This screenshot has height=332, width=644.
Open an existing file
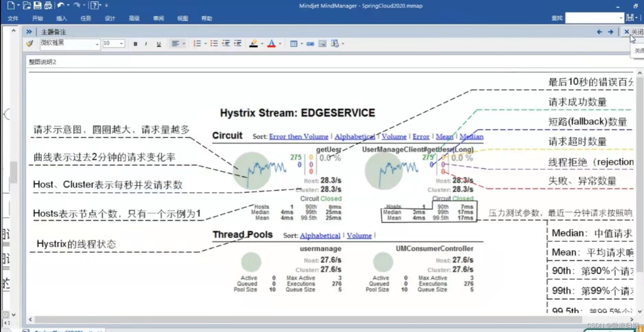tap(26, 5)
